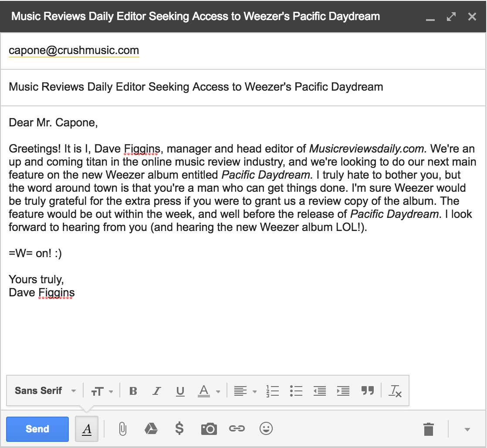487x448 pixels.
Task: Click the 'Yours truly,' closing line
Action: coord(36,280)
